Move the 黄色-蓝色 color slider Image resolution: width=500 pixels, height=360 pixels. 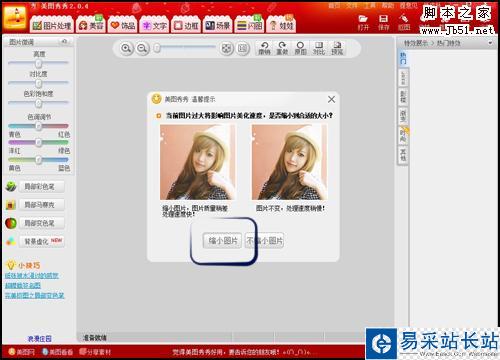(x=39, y=160)
